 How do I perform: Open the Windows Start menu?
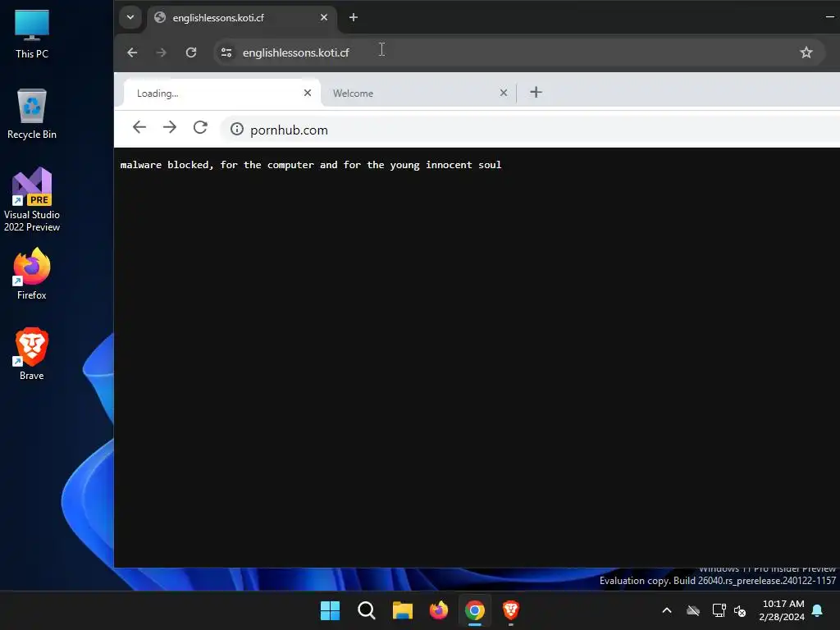(x=330, y=610)
